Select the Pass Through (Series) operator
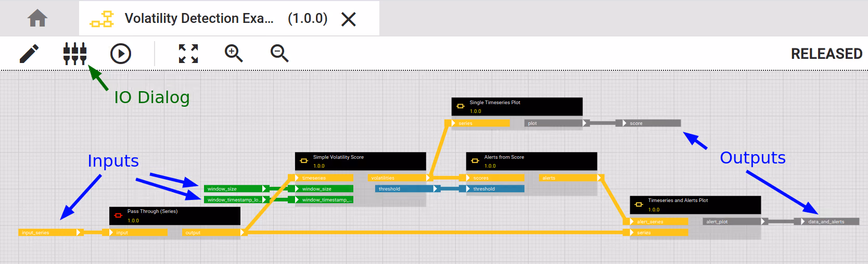 click(x=175, y=216)
